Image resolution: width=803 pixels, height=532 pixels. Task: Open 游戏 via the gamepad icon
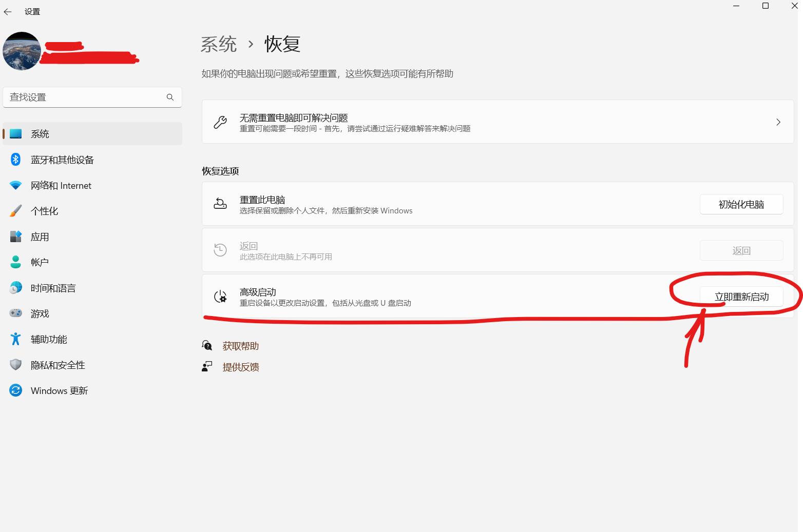click(x=15, y=313)
